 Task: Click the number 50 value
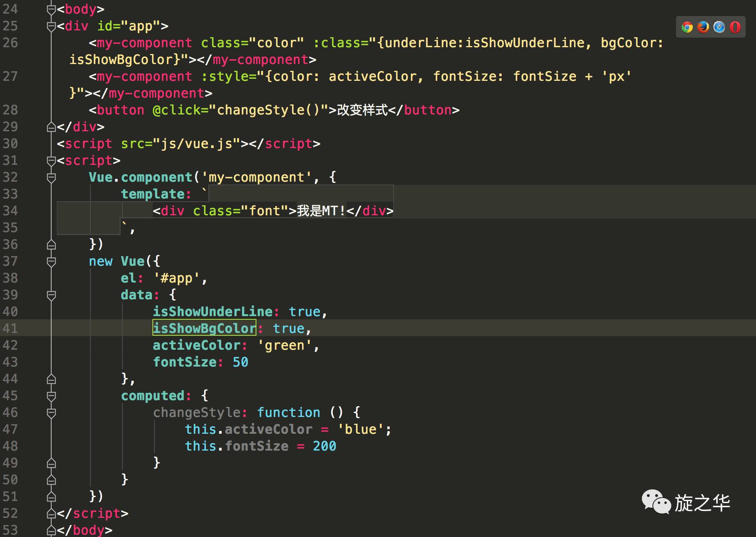(x=240, y=362)
